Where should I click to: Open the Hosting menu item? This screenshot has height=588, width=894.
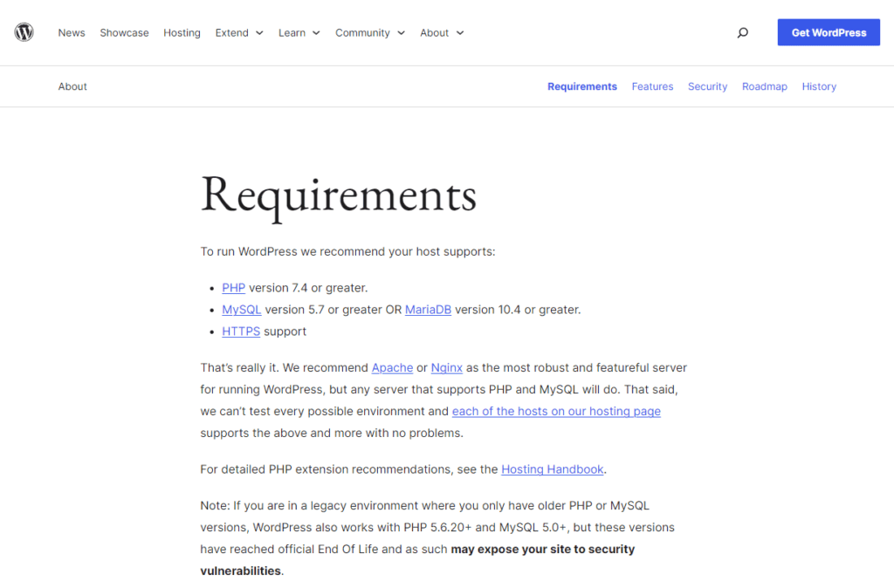coord(182,32)
